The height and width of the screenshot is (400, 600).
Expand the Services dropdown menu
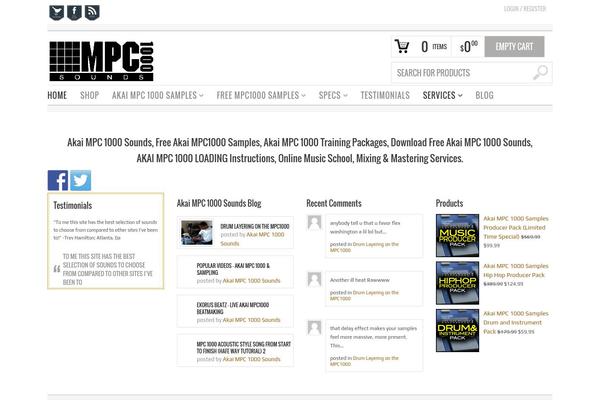pyautogui.click(x=442, y=95)
